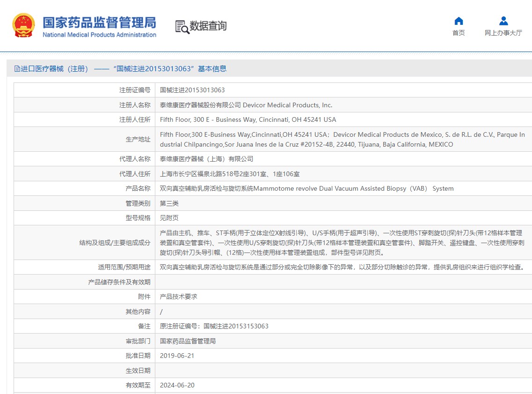Click the NMPA national emblem logo
This screenshot has height=394, width=532.
pyautogui.click(x=23, y=25)
